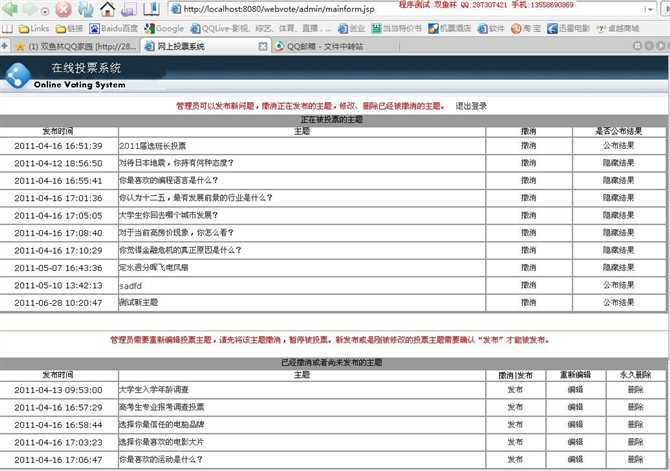Click 编辑 for 高考生专业报考调查投票
The image size is (670, 471).
[575, 407]
